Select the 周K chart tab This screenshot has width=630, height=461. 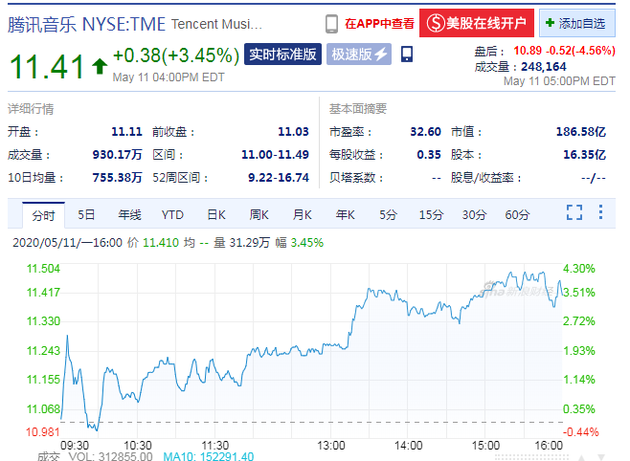click(259, 215)
